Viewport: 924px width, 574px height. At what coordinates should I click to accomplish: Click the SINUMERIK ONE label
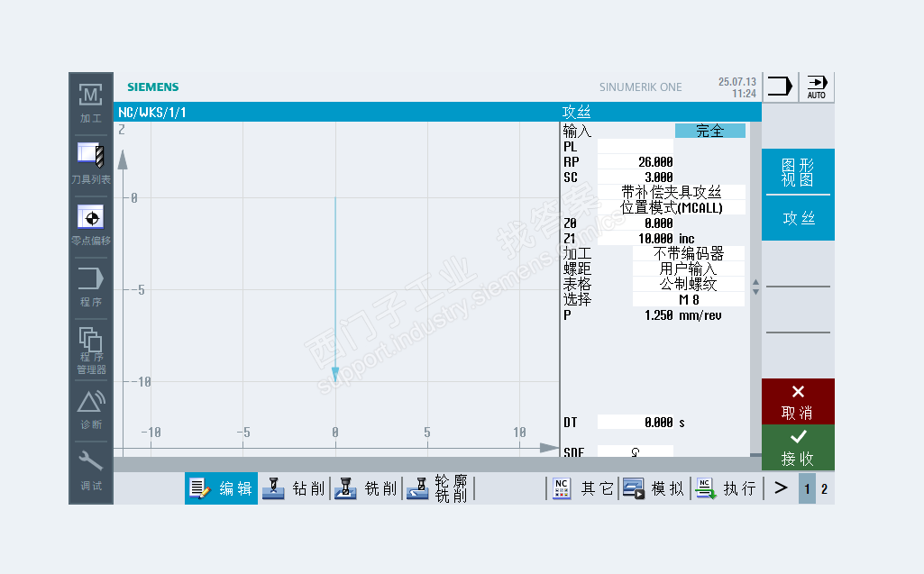point(641,87)
